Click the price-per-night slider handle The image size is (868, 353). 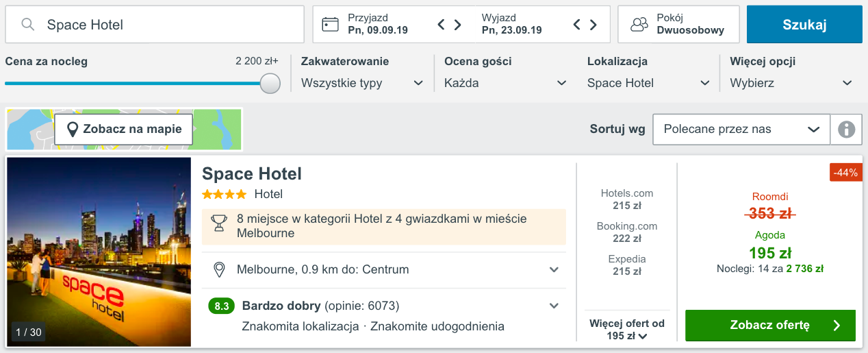(270, 84)
